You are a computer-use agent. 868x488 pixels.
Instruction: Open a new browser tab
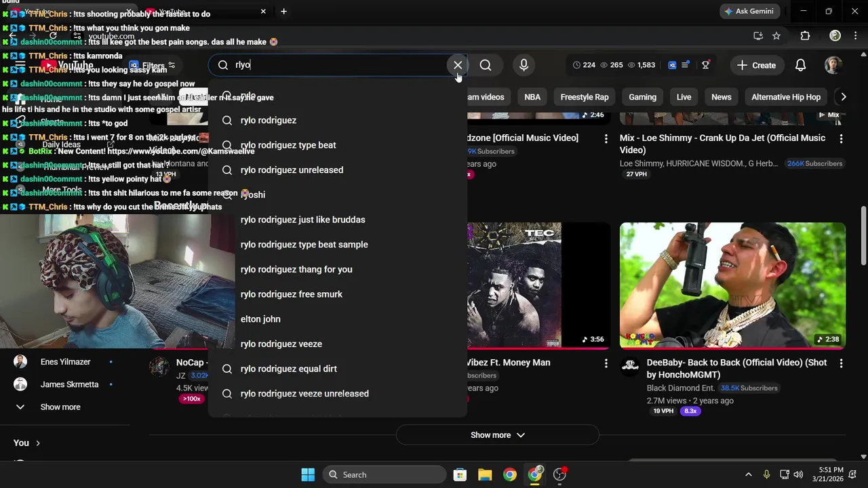[x=283, y=12]
